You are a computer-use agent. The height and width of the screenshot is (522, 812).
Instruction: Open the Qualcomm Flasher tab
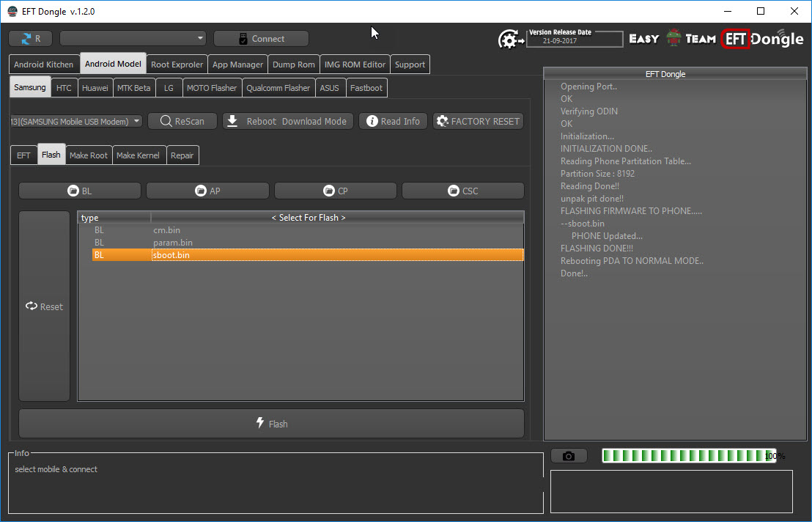pyautogui.click(x=278, y=87)
